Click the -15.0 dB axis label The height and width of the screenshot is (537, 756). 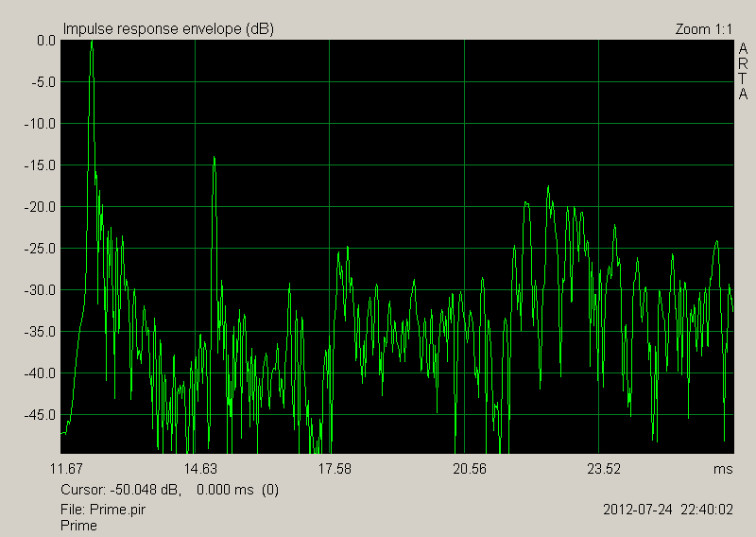click(40, 165)
